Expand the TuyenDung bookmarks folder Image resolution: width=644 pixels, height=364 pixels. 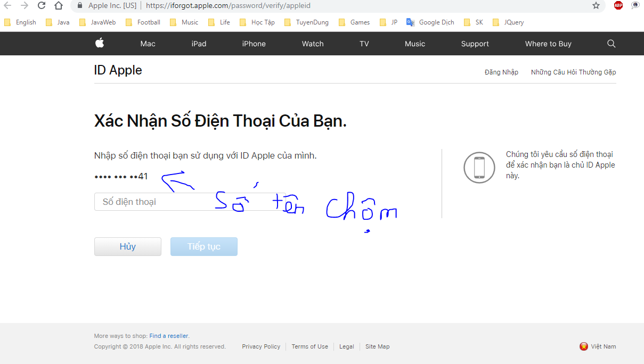(x=306, y=22)
